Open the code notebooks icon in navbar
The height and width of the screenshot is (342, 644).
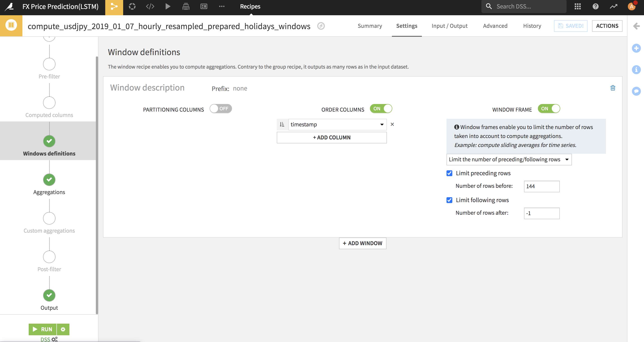click(x=150, y=7)
